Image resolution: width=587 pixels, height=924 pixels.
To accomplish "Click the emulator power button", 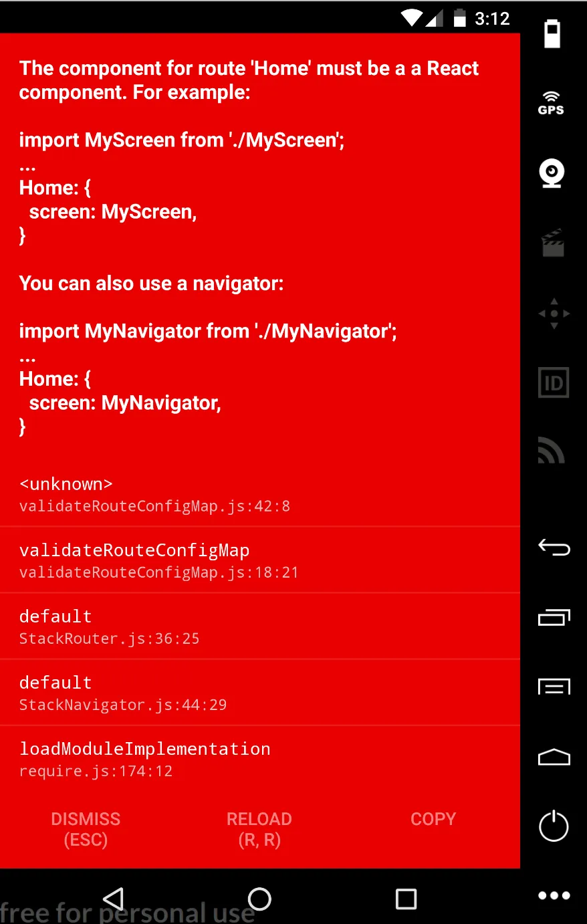I will (554, 826).
